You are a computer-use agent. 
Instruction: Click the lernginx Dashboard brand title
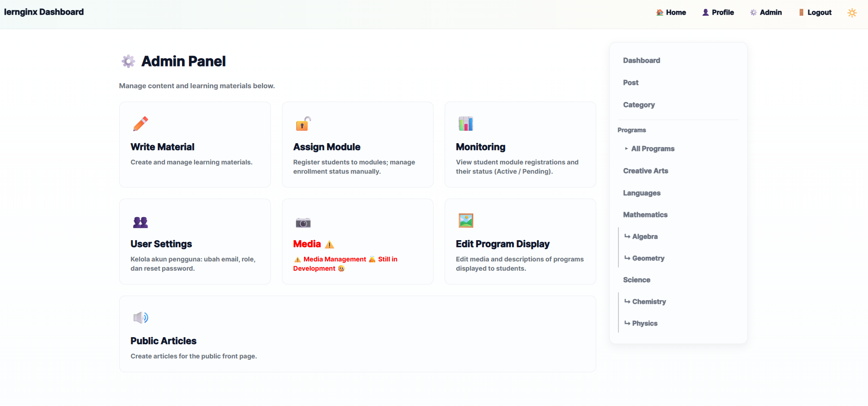(x=44, y=12)
